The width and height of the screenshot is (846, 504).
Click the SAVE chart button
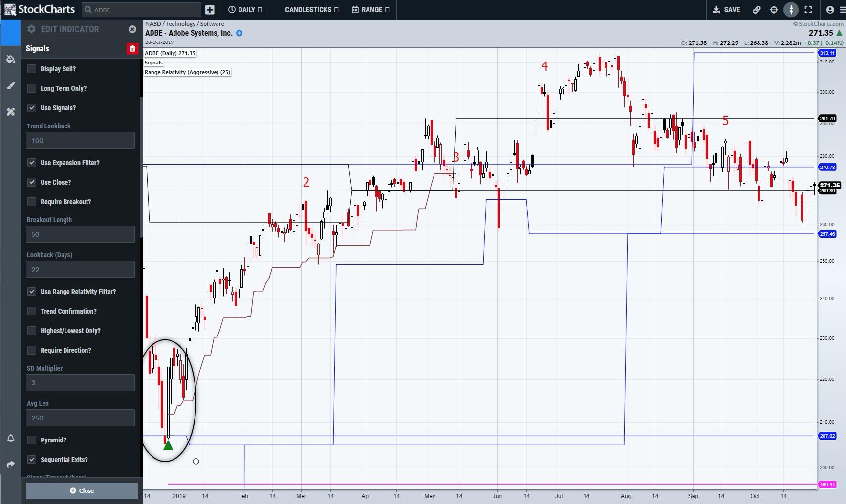pos(726,10)
